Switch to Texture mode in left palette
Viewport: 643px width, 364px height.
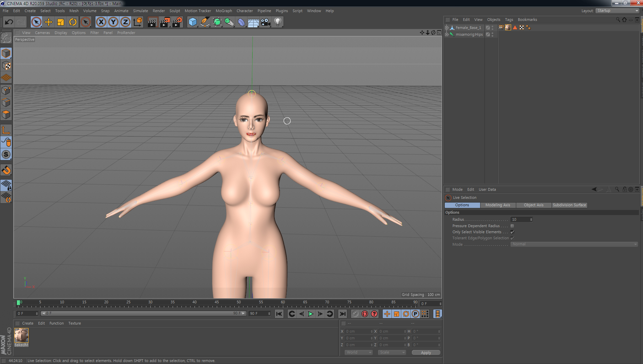[6, 66]
